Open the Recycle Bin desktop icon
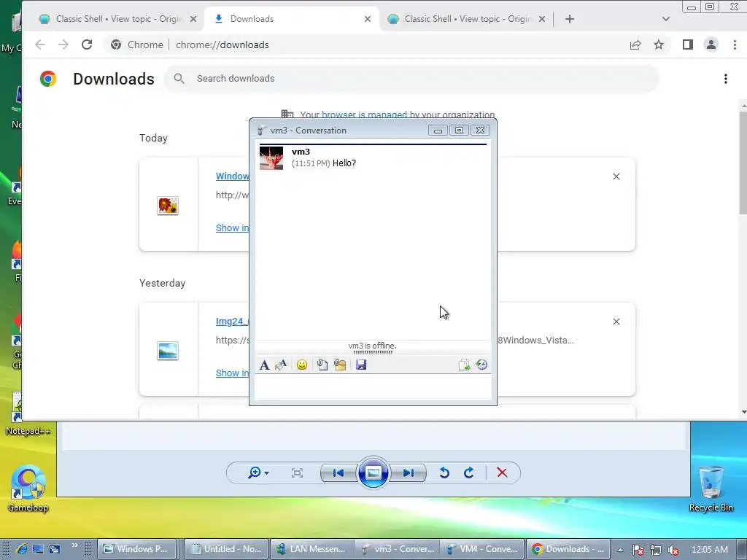Screen dimensions: 747x560 (711, 489)
